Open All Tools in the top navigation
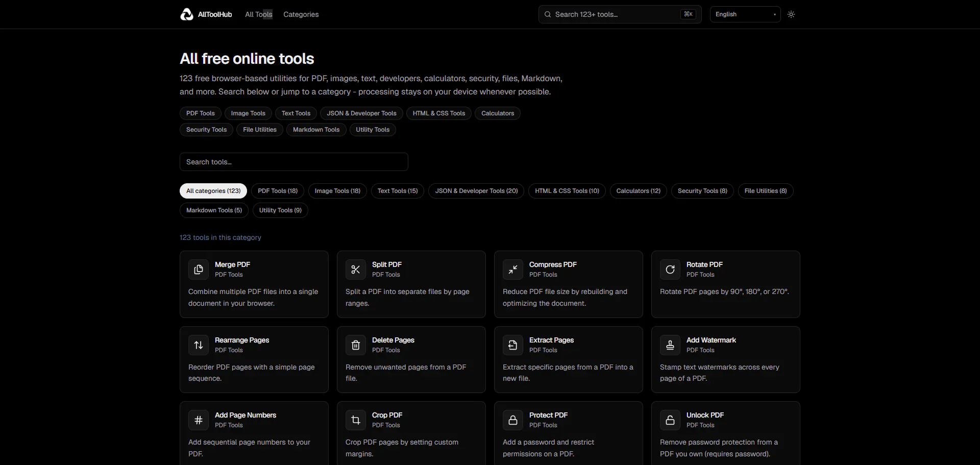 pyautogui.click(x=259, y=14)
